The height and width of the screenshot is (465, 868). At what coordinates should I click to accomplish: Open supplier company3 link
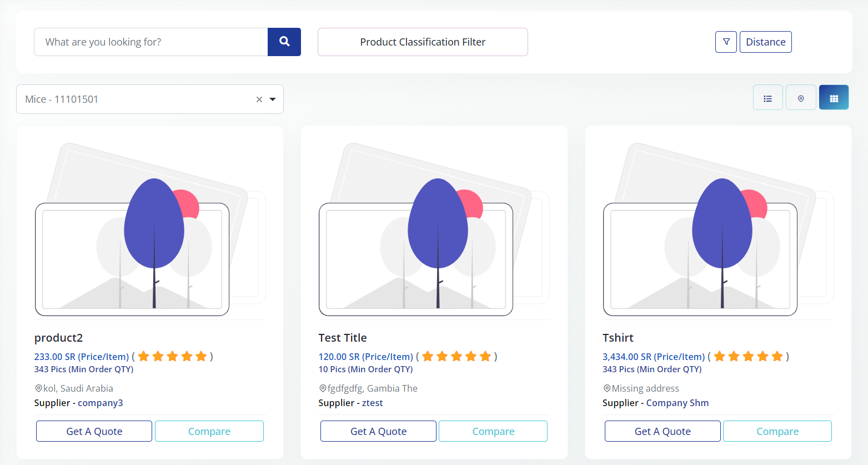[101, 403]
